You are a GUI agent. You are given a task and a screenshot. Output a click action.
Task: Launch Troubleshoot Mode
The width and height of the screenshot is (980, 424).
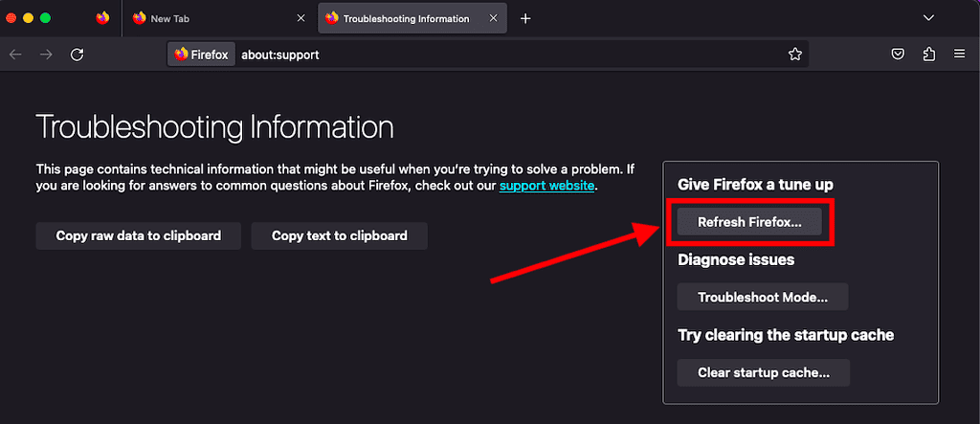pyautogui.click(x=762, y=298)
